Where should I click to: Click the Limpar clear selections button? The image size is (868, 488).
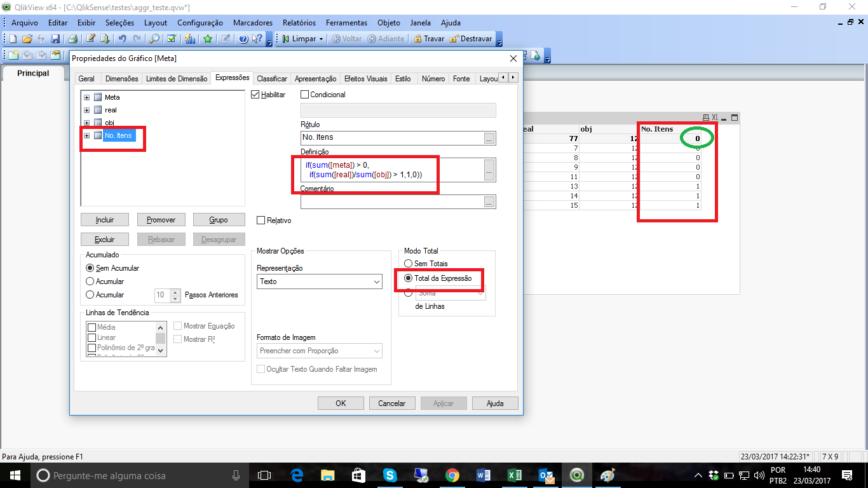(x=299, y=39)
